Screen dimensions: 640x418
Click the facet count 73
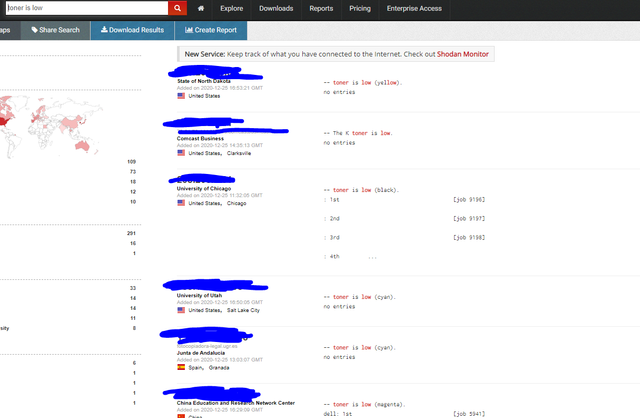tap(133, 171)
